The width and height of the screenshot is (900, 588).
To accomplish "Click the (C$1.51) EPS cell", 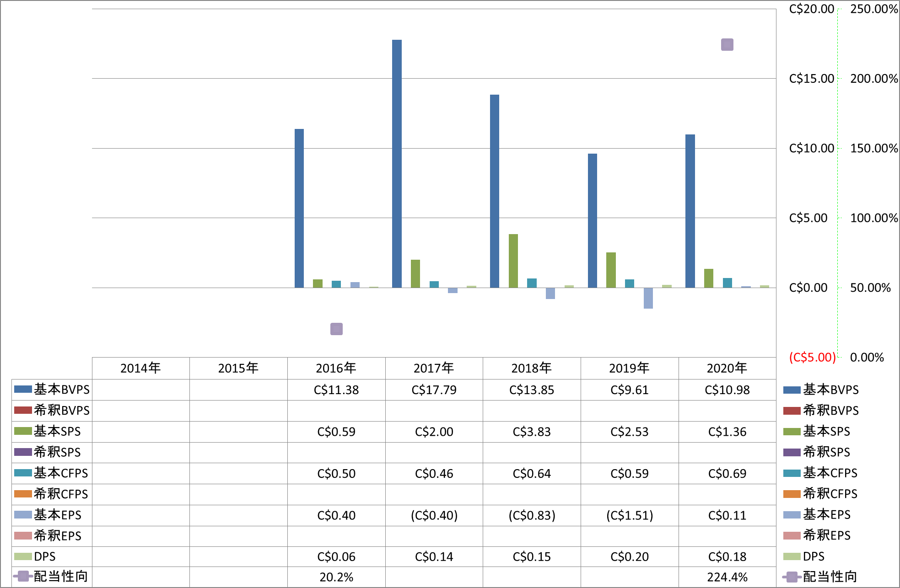I will 630,515.
